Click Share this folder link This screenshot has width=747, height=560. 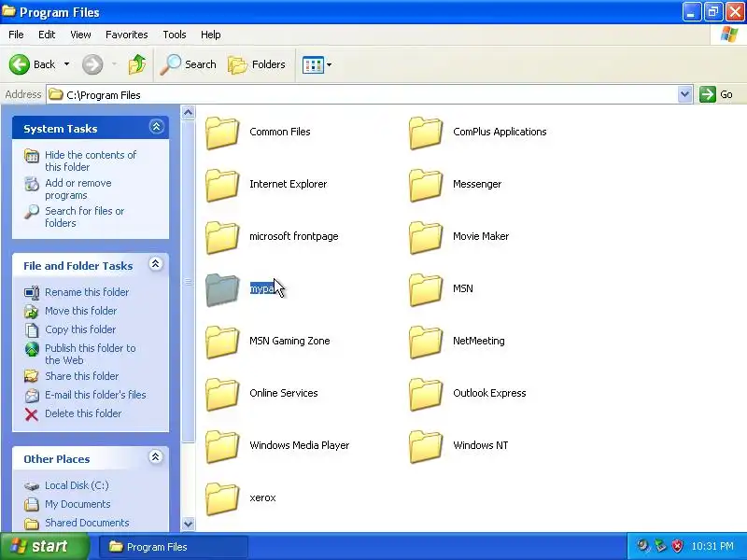81,376
